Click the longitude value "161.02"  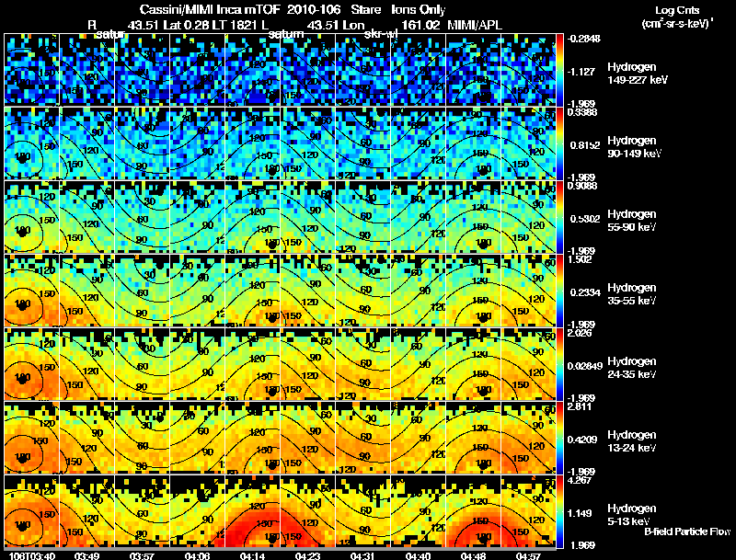pyautogui.click(x=420, y=25)
